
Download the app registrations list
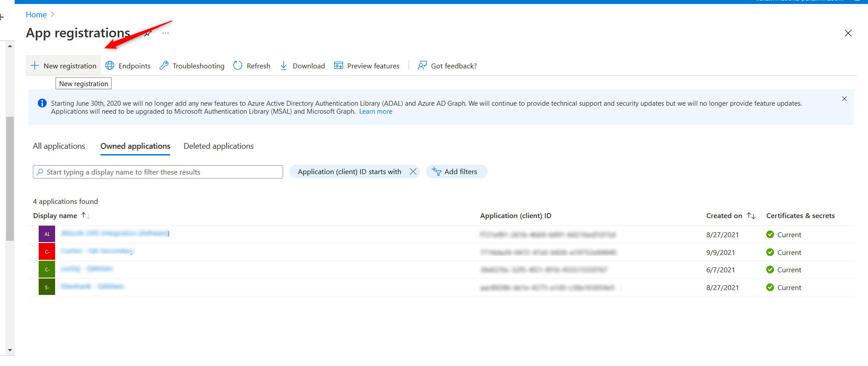(303, 66)
